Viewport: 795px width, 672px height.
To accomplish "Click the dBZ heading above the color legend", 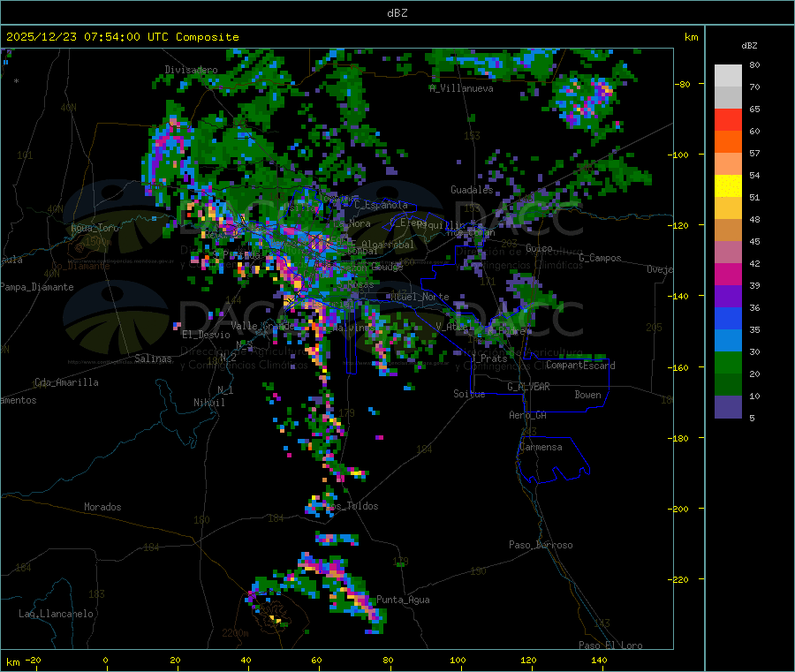I will click(749, 46).
